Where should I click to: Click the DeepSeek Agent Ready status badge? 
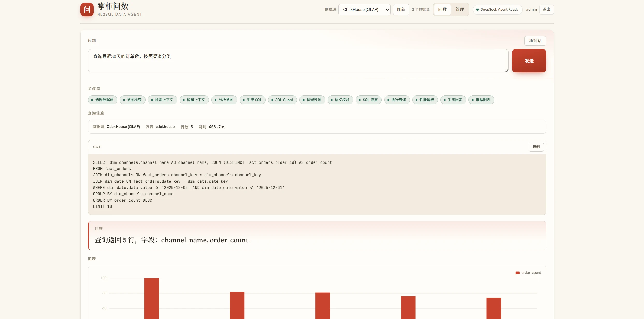(497, 10)
